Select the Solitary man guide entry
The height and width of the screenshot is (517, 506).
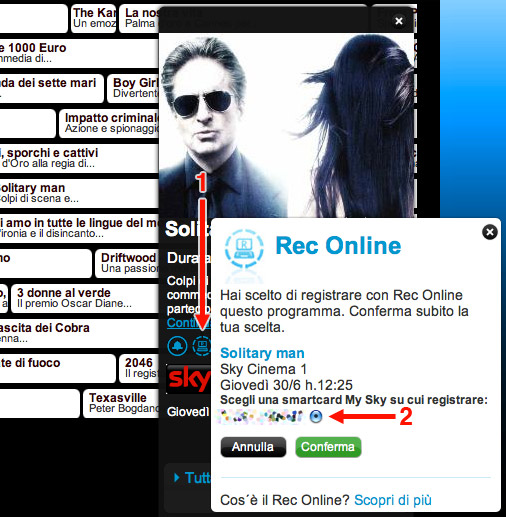click(79, 193)
